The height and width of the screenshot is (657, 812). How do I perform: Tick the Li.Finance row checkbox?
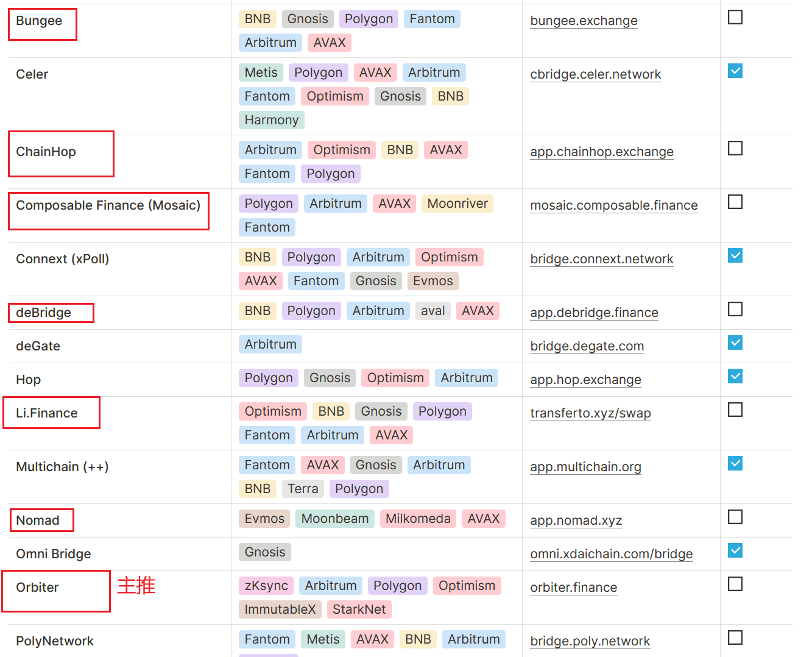(x=735, y=410)
